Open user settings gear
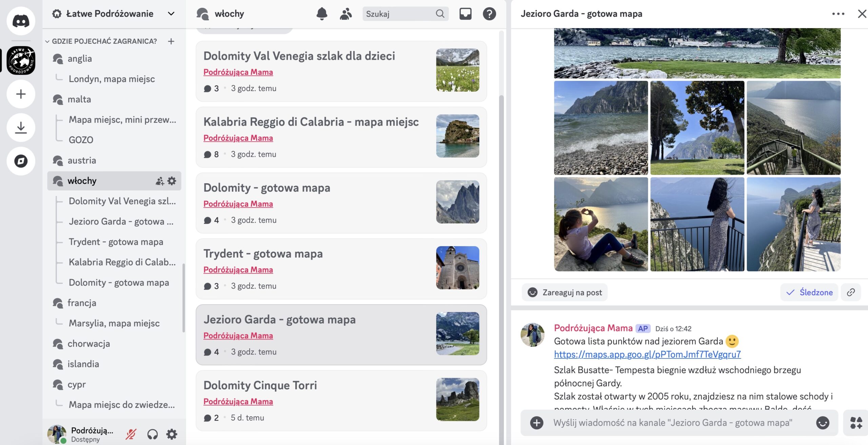 172,434
